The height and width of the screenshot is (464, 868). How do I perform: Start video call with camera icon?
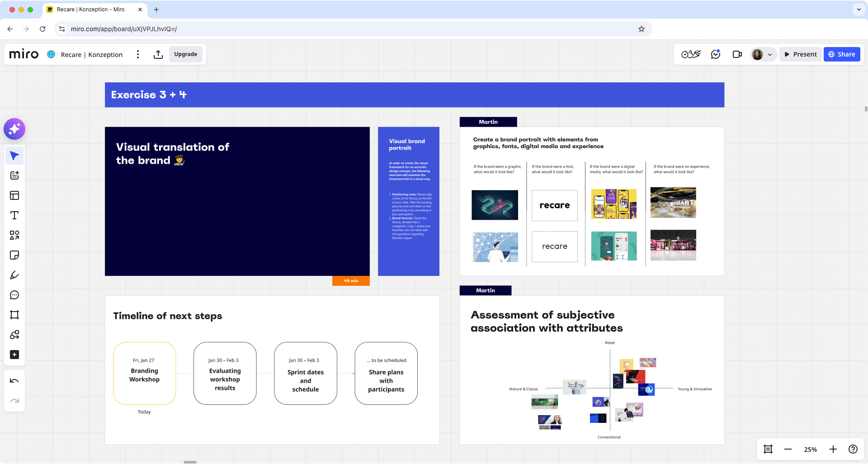click(737, 55)
